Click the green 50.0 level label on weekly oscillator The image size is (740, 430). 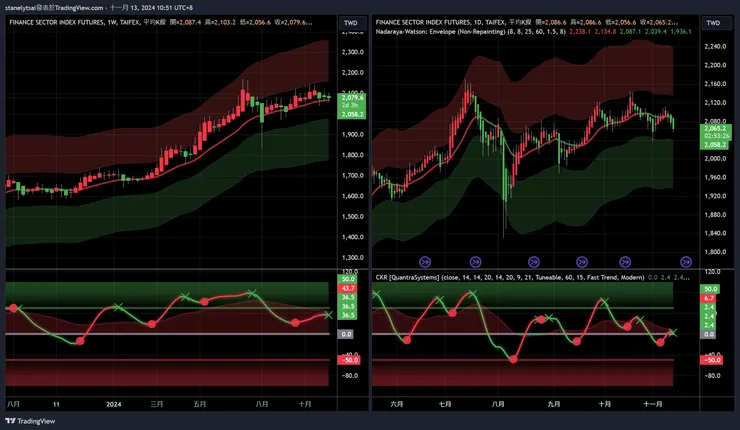pyautogui.click(x=348, y=279)
